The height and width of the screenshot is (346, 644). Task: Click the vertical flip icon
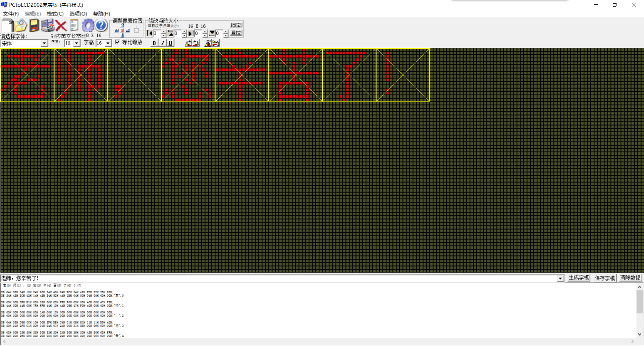point(216,43)
